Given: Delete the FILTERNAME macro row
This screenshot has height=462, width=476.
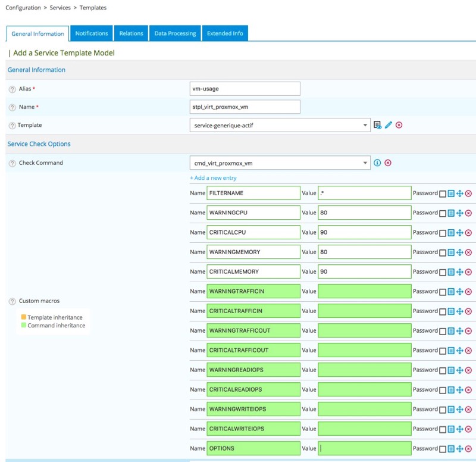Looking at the screenshot, I should tap(468, 193).
